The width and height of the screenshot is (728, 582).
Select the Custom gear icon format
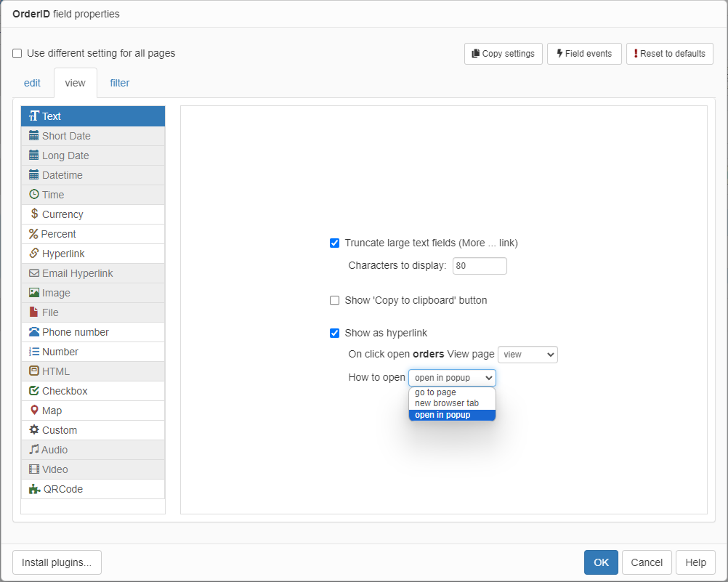pyautogui.click(x=34, y=430)
